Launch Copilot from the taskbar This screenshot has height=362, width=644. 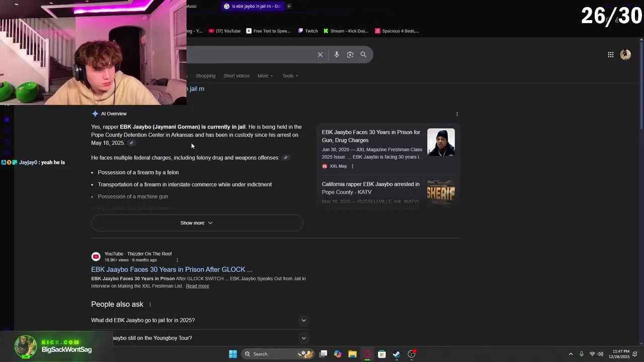338,354
